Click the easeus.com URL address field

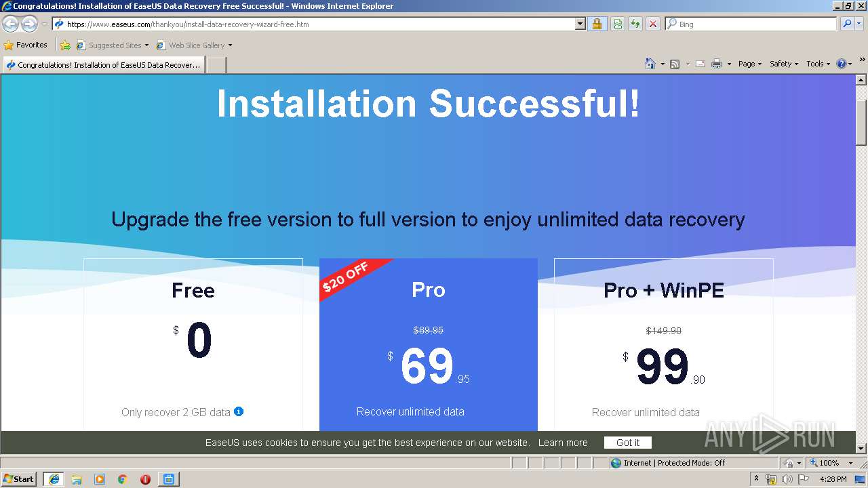coord(313,24)
